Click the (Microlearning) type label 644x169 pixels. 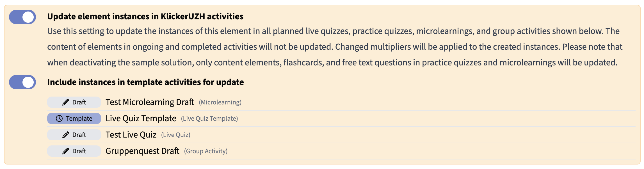point(220,102)
